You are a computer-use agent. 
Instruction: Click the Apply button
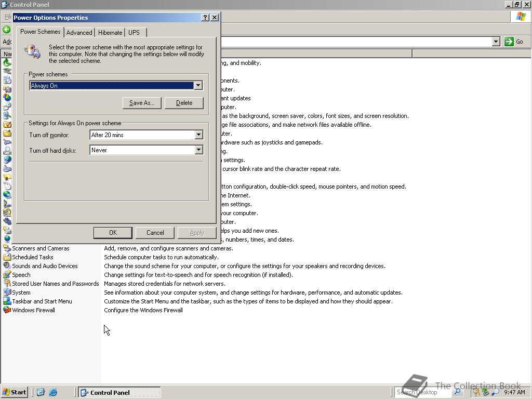[x=197, y=233]
